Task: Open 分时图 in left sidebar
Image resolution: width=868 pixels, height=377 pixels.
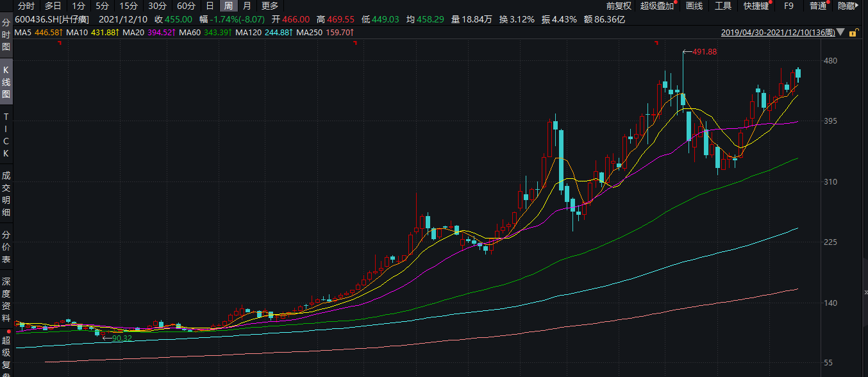Action: coord(6,35)
